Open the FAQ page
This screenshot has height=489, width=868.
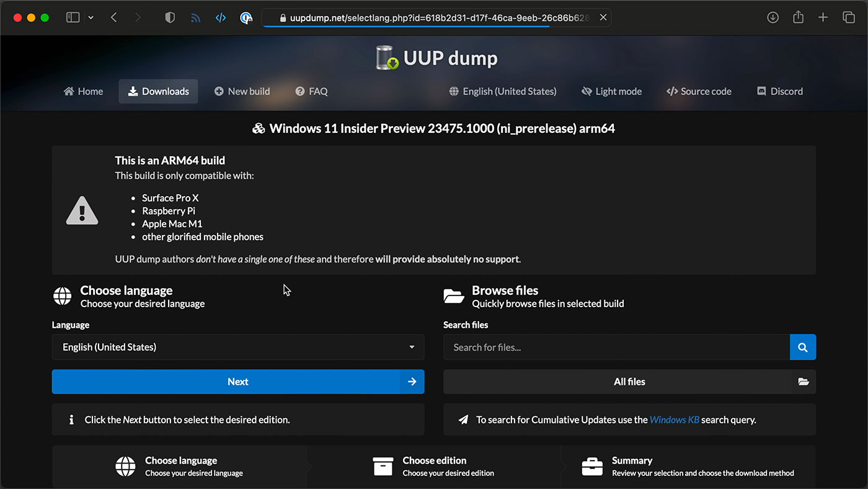tap(311, 91)
